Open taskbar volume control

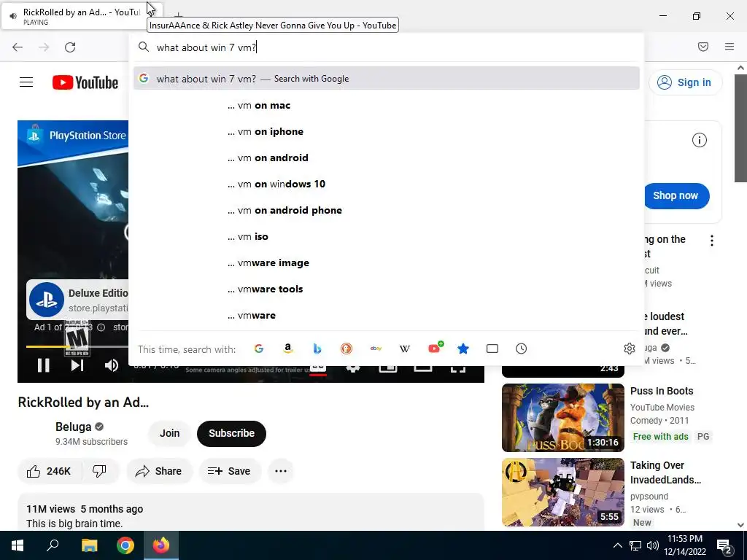pos(653,545)
